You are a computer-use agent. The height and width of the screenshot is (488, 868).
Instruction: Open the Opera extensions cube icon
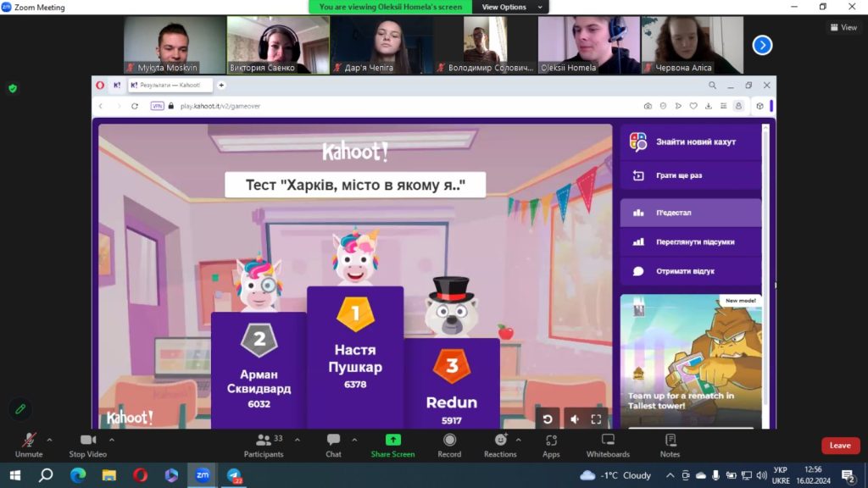tap(760, 106)
